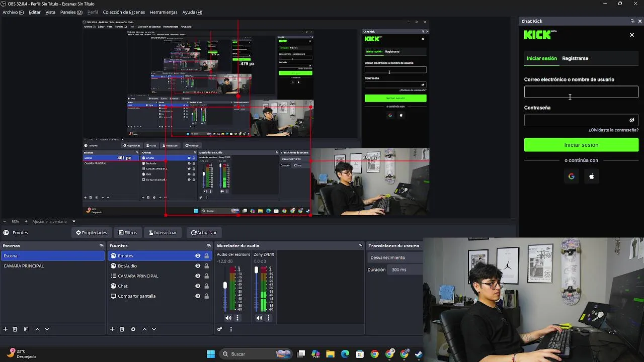The image size is (644, 362).
Task: Open source properties gear in Fuentes panel
Action: point(133,329)
